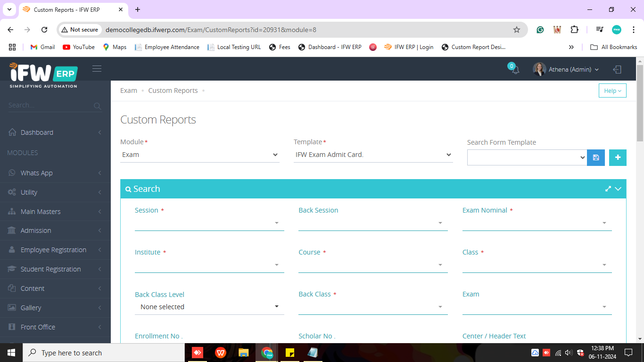The image size is (644, 362).
Task: Click the hamburger menu icon in header
Action: 97,69
